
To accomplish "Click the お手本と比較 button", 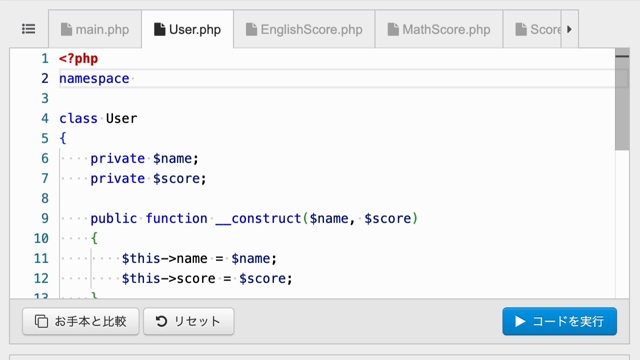I will (x=81, y=321).
